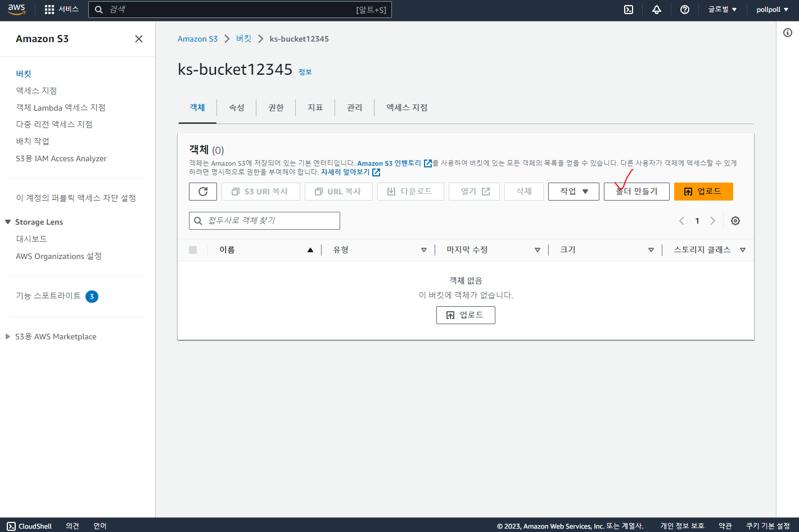Toggle the select all objects checkbox
Viewport: 799px width, 532px height.
pos(193,250)
